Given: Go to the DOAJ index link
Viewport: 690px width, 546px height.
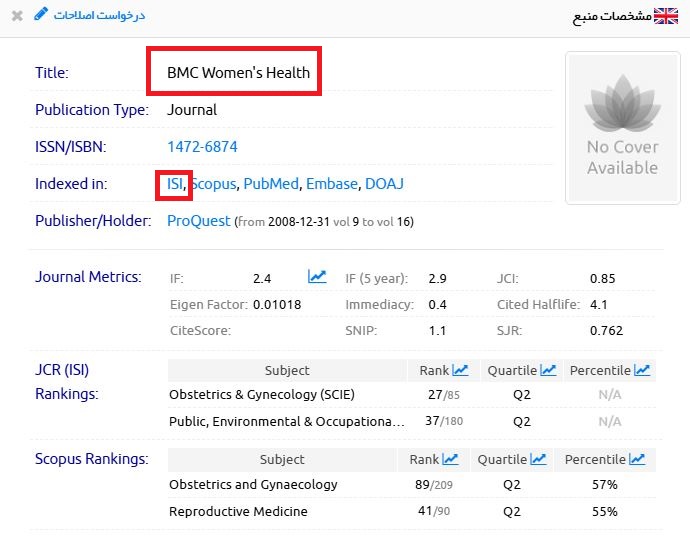Looking at the screenshot, I should point(385,184).
